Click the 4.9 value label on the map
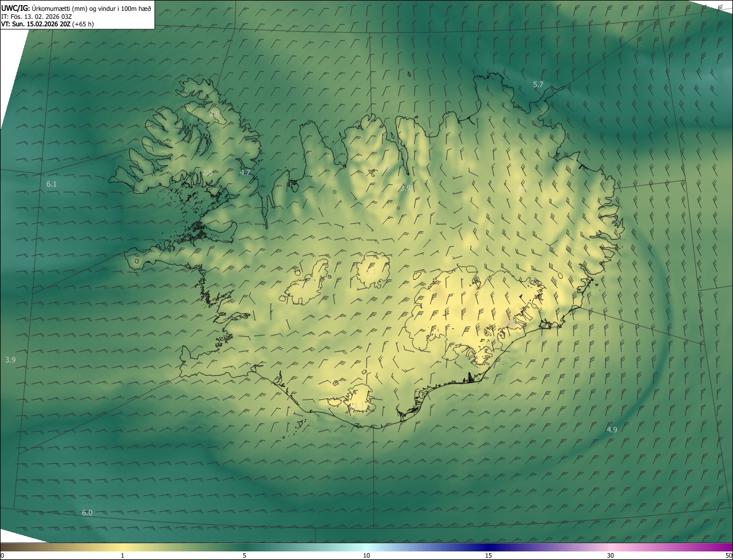Image resolution: width=733 pixels, height=560 pixels. pos(612,429)
